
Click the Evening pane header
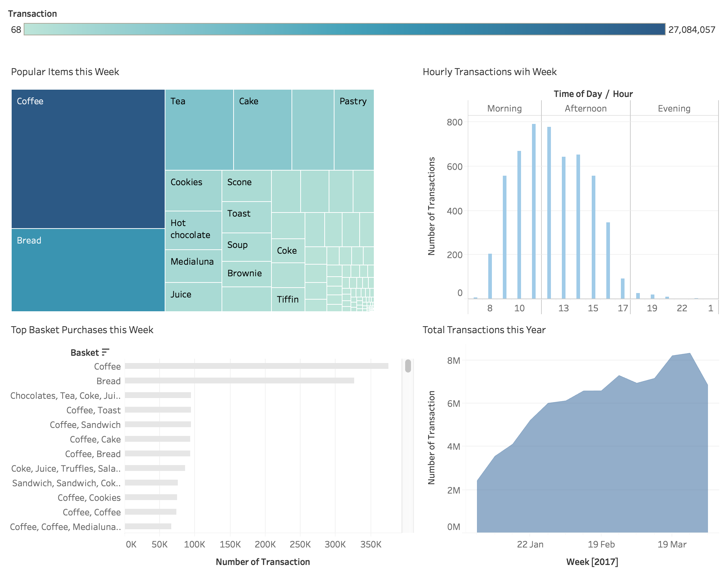(x=674, y=108)
